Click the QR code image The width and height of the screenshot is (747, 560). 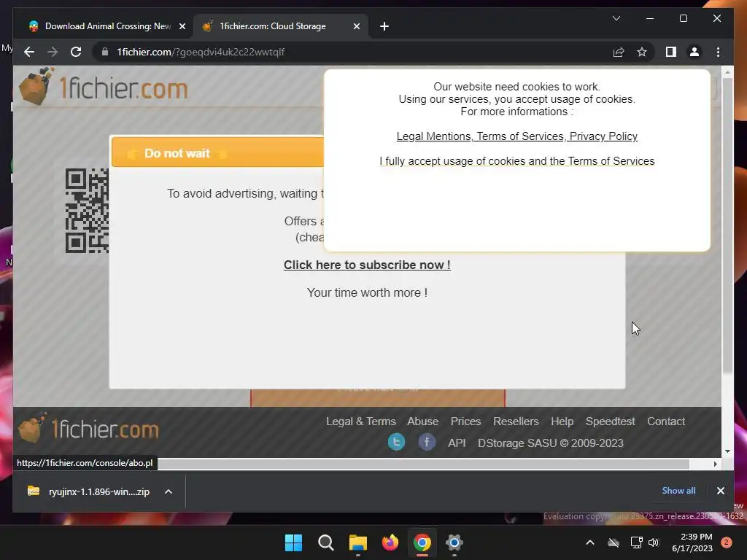point(88,211)
